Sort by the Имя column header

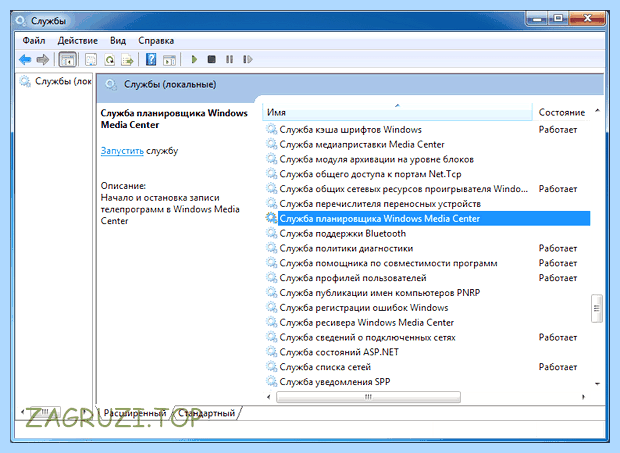tap(397, 112)
